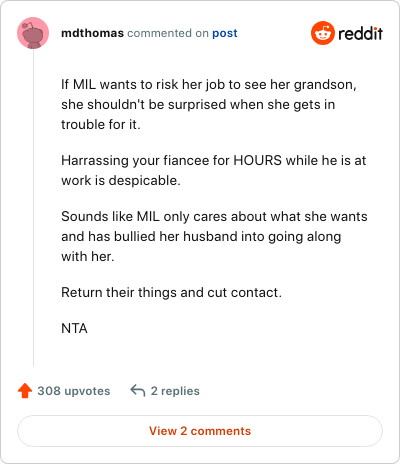The width and height of the screenshot is (400, 464).
Task: Click the vertical comment thread line
Action: [33, 208]
